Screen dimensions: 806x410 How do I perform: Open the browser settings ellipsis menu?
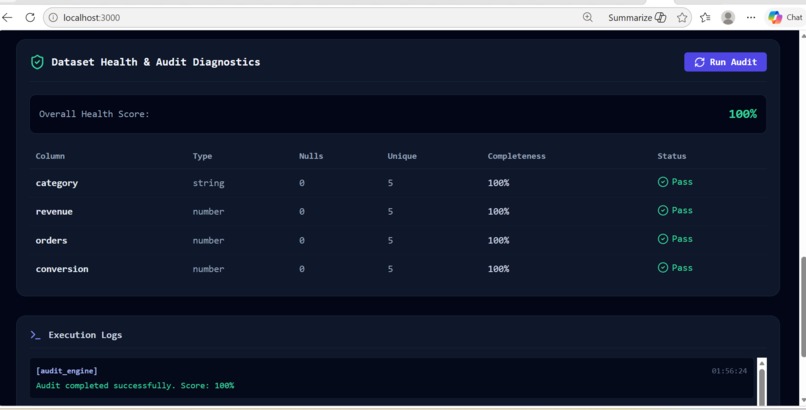[751, 17]
